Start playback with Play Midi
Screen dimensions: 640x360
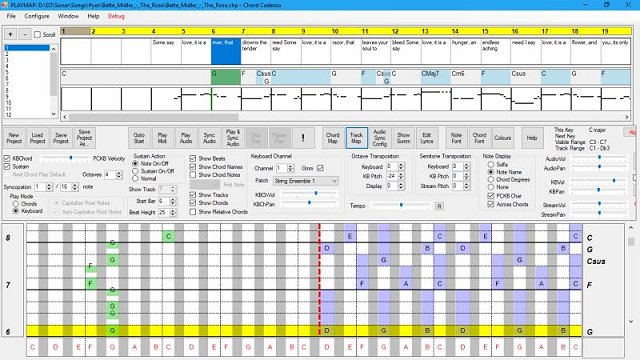click(162, 138)
